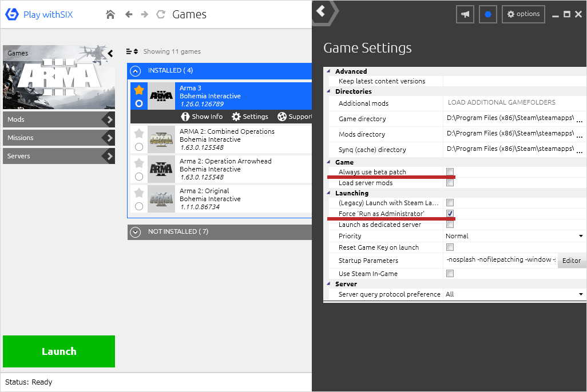Image resolution: width=587 pixels, height=392 pixels.
Task: Click the Arma 2: Operation Arrowhead logo thumbnail
Action: click(x=161, y=169)
